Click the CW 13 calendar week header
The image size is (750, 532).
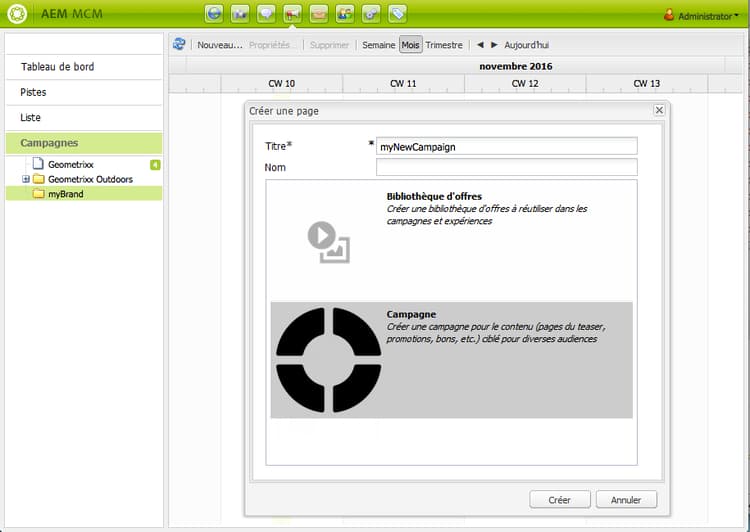pos(647,83)
